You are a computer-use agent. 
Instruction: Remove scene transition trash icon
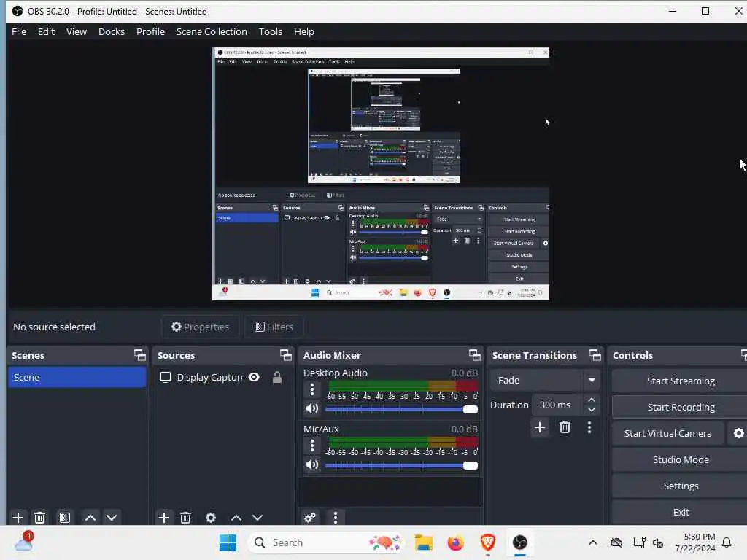(565, 427)
